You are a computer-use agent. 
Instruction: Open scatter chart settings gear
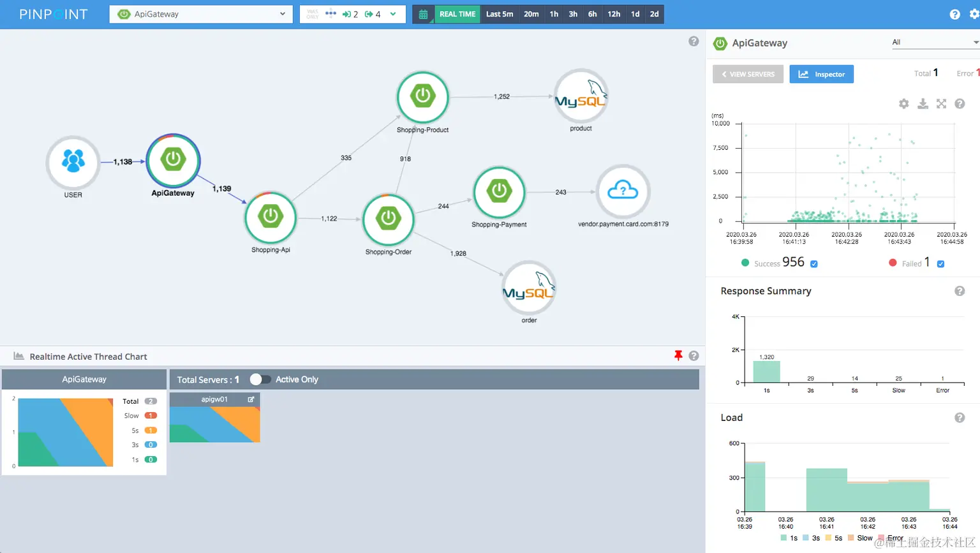coord(904,104)
